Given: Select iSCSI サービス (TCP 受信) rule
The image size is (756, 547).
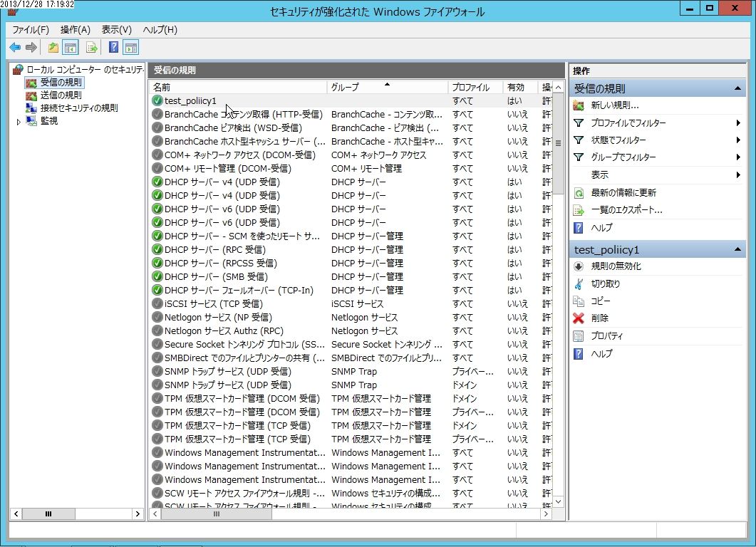Looking at the screenshot, I should pyautogui.click(x=351, y=303).
